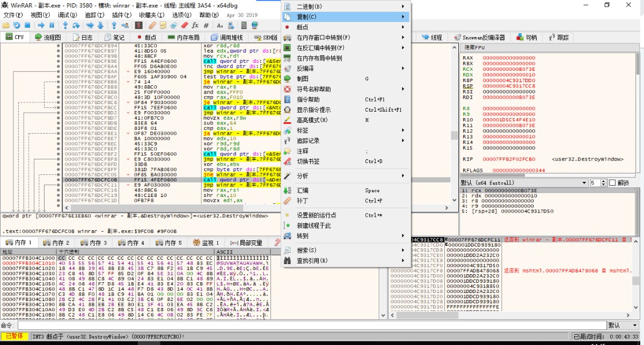This screenshot has height=345, width=644.
Task: Expand 在反汇编中转到(F) submenu
Action: click(x=346, y=48)
